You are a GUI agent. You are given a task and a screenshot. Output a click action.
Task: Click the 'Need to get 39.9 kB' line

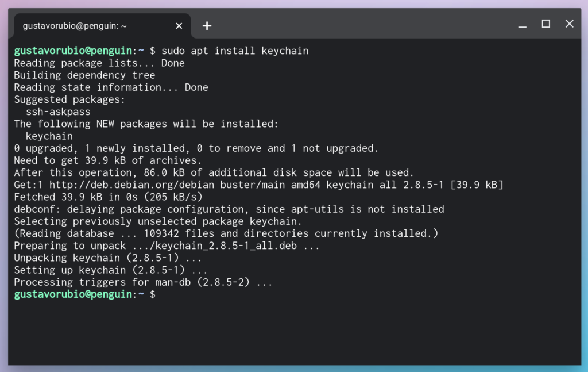(x=107, y=160)
